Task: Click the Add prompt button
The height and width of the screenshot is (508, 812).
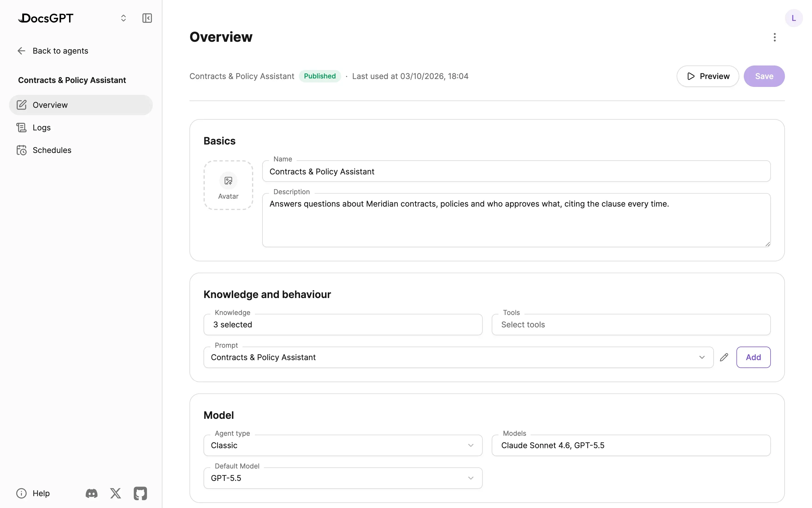Action: coord(753,357)
